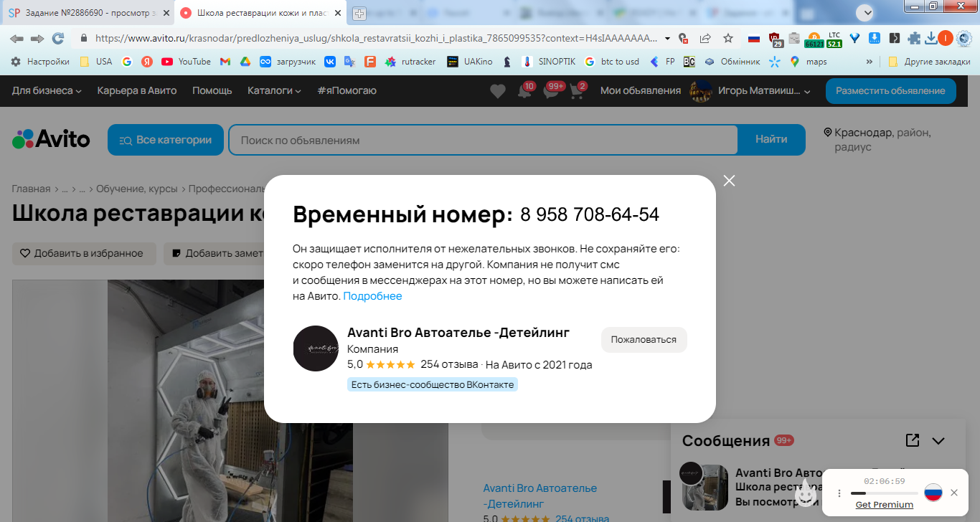The width and height of the screenshot is (980, 522).
Task: Click Get Premium link in VPN widget
Action: [x=885, y=505]
